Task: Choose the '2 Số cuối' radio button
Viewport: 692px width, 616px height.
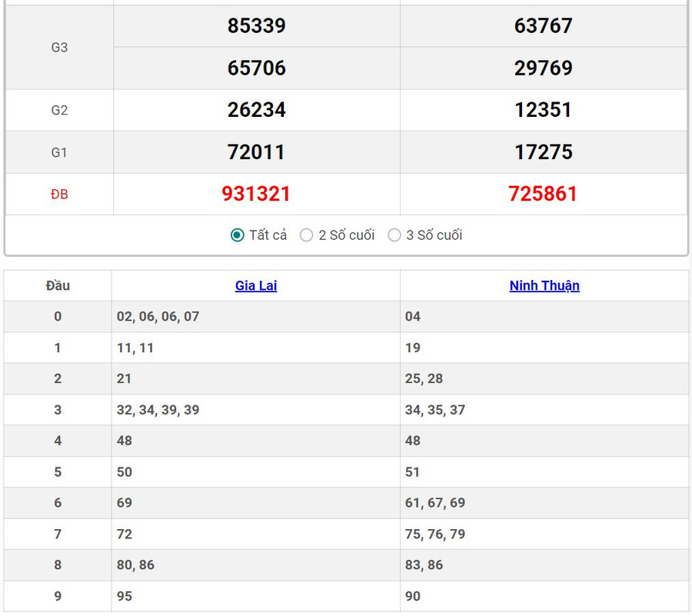Action: pos(307,235)
